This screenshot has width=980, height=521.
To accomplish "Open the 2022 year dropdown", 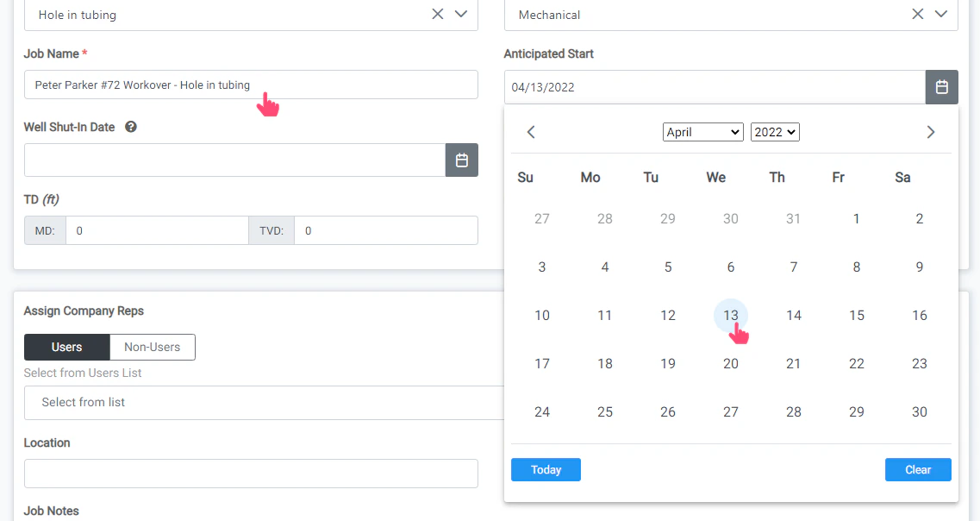I will pos(774,131).
